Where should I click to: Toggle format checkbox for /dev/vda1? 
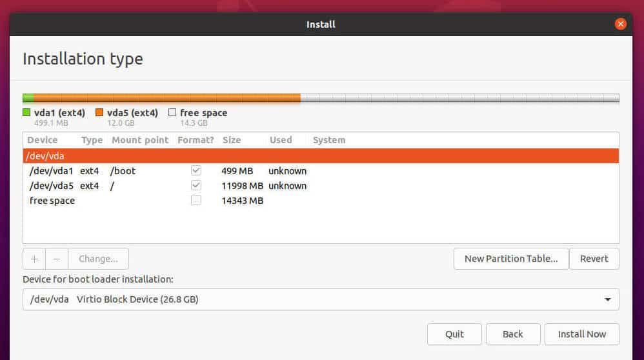196,171
